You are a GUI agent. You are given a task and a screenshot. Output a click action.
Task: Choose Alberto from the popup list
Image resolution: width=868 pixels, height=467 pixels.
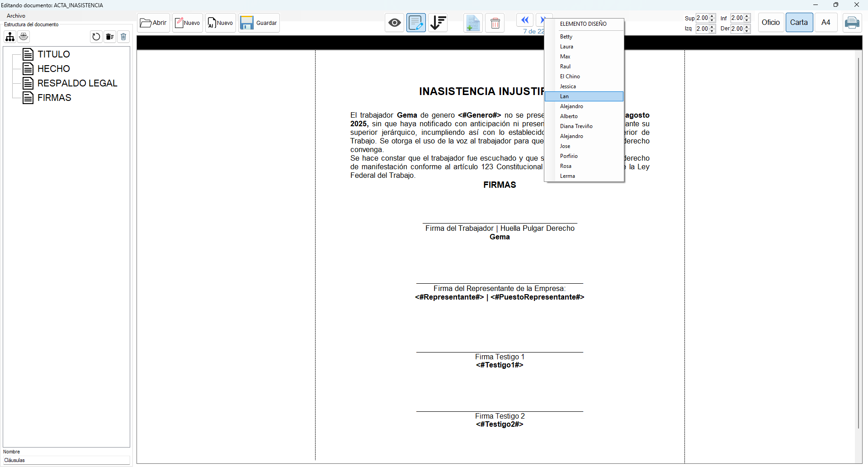pyautogui.click(x=584, y=116)
